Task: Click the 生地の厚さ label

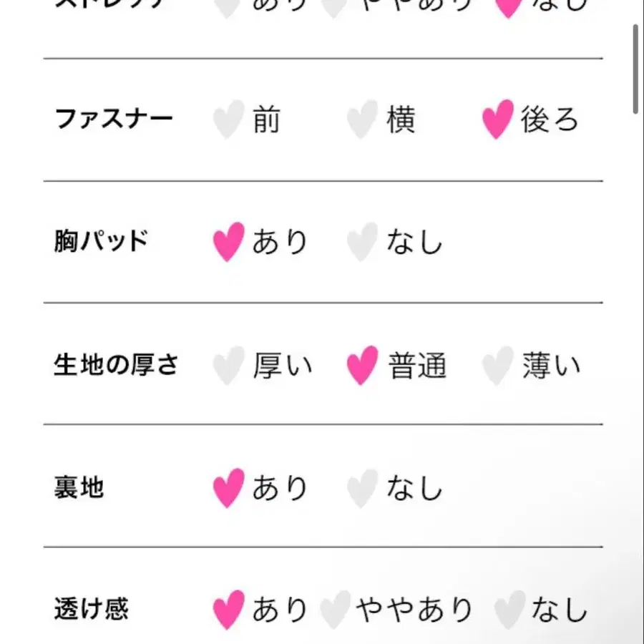Action: click(x=116, y=364)
